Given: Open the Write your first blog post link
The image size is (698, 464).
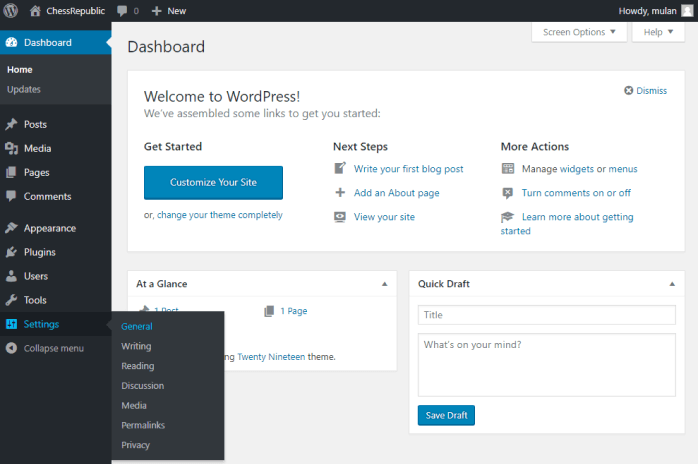Looking at the screenshot, I should click(408, 169).
